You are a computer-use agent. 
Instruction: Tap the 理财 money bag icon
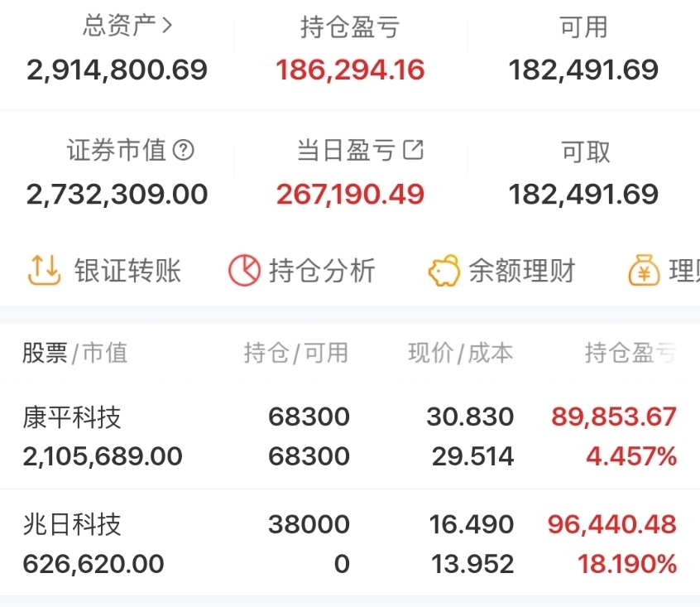pyautogui.click(x=645, y=270)
